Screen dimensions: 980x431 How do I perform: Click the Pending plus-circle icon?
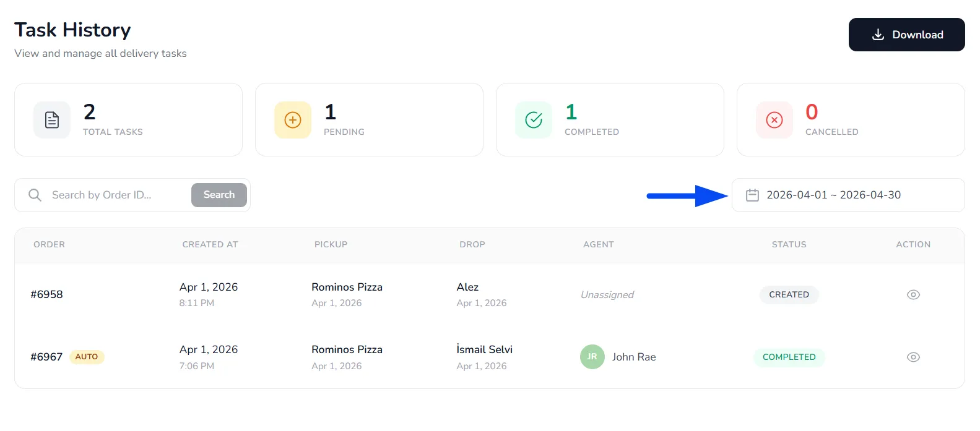[x=293, y=120]
